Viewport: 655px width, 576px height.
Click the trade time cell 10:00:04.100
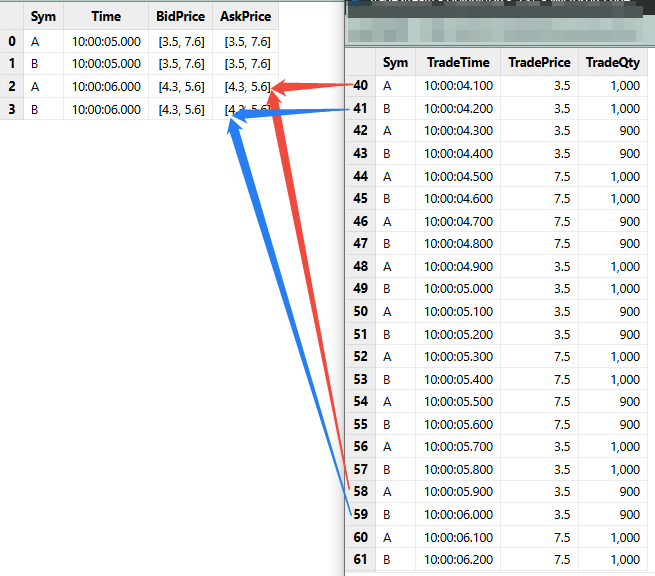click(458, 86)
